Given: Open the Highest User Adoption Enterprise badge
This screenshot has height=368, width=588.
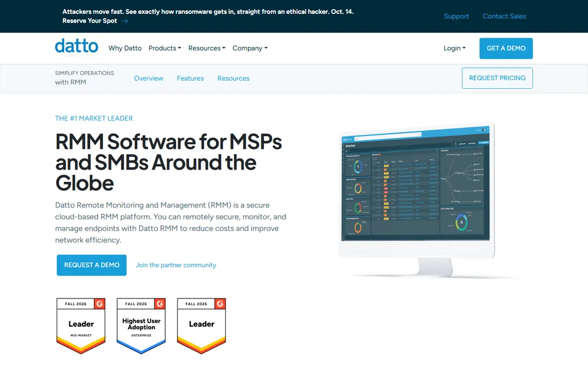Looking at the screenshot, I should [141, 326].
